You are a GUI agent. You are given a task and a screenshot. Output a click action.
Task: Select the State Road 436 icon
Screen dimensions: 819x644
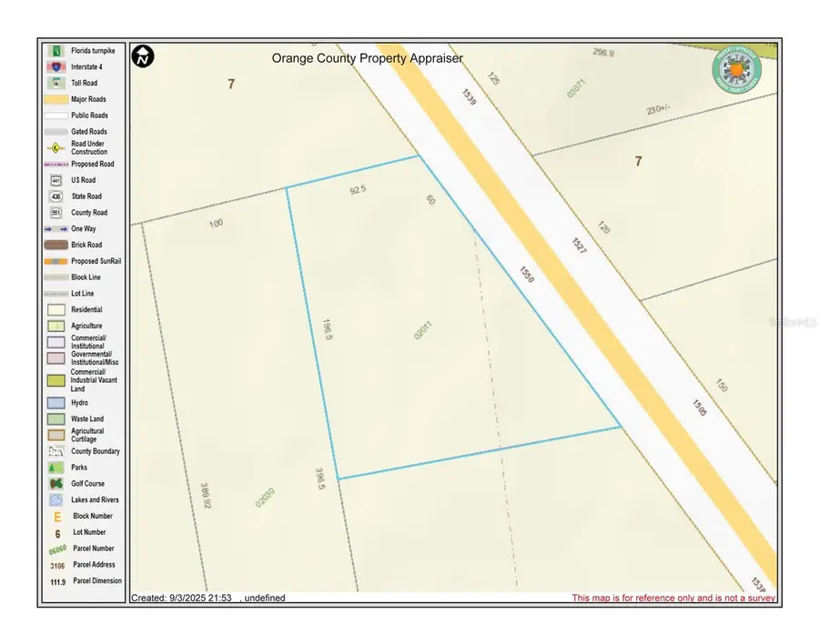56,196
